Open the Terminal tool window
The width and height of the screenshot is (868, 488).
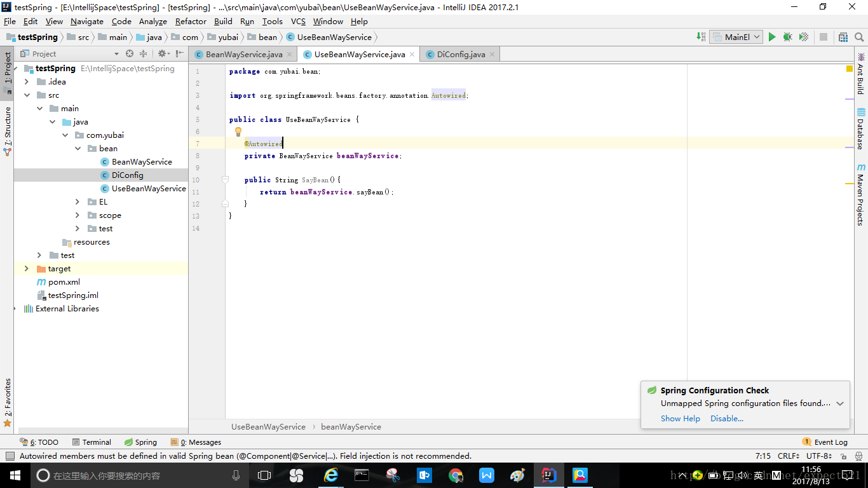point(92,442)
